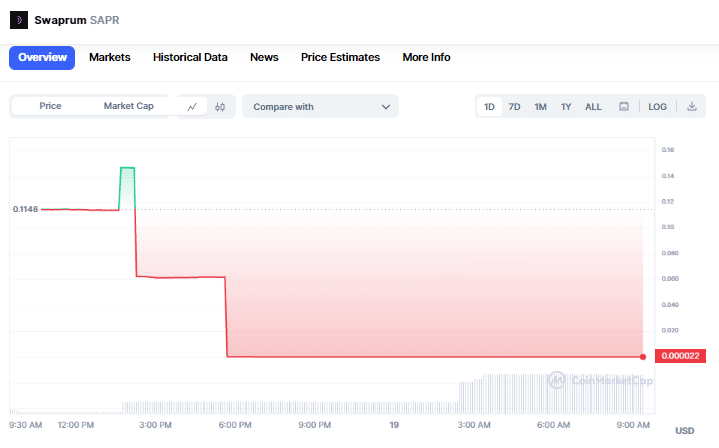719x448 pixels.
Task: Select the 1M time range
Action: 540,107
